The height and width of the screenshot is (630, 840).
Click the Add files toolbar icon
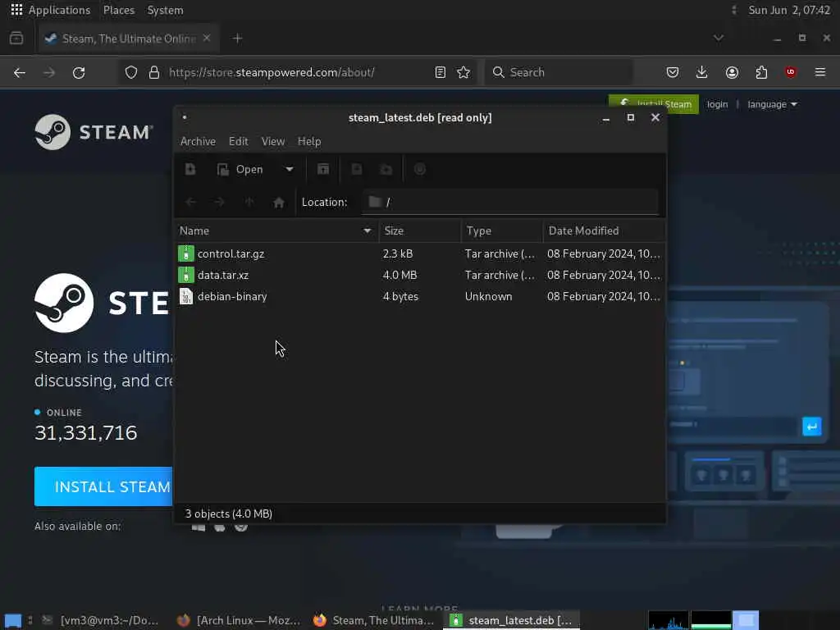[x=356, y=169]
